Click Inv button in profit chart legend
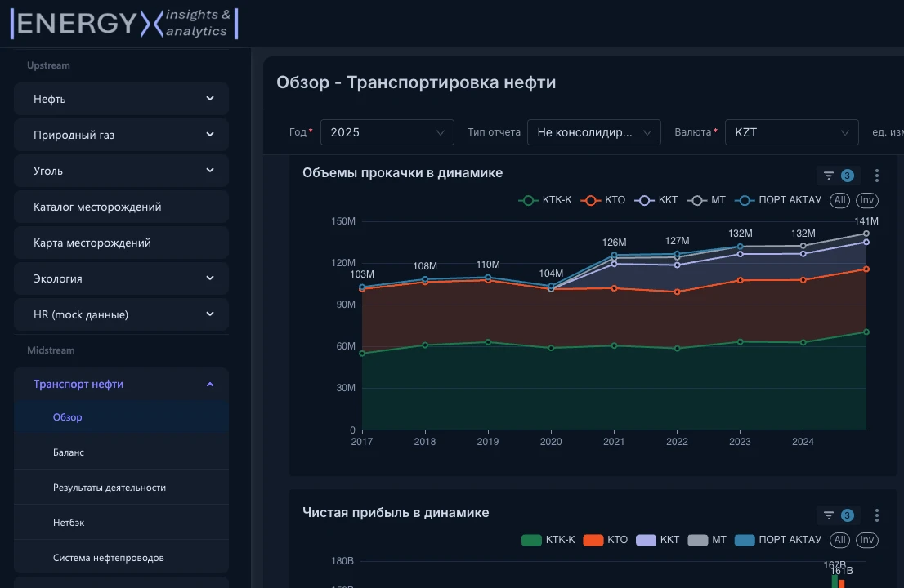This screenshot has width=904, height=588. point(866,540)
